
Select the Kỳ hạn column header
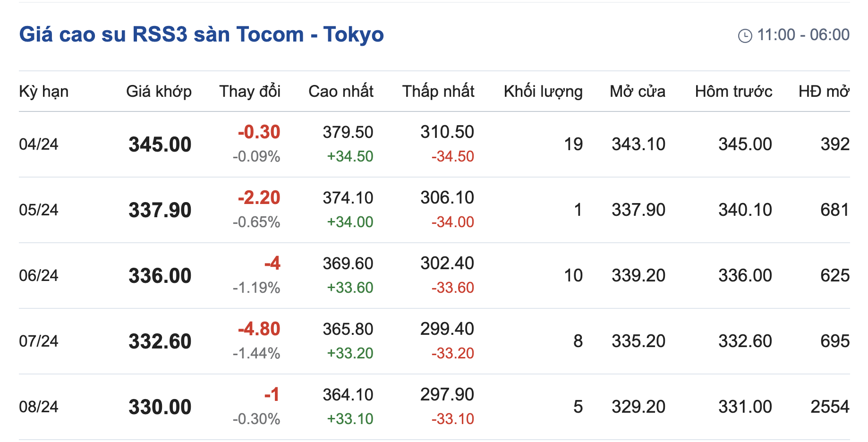tap(43, 91)
